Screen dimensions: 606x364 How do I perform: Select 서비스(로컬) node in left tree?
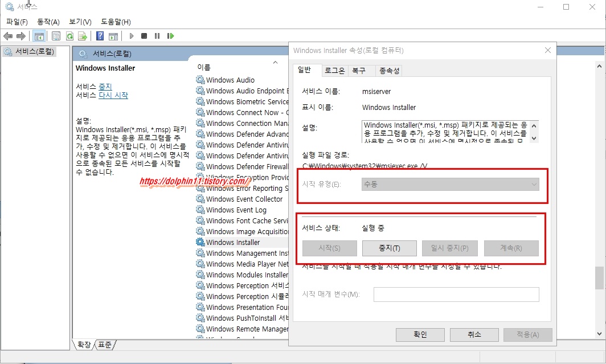click(x=30, y=51)
